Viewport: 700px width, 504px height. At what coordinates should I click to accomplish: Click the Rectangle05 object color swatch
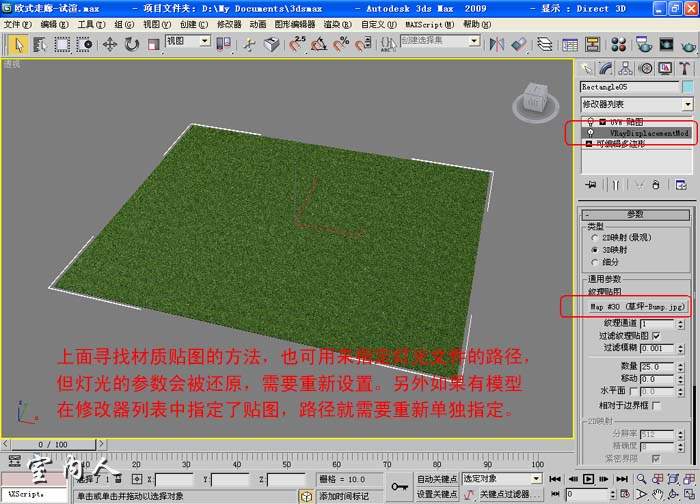coord(688,87)
